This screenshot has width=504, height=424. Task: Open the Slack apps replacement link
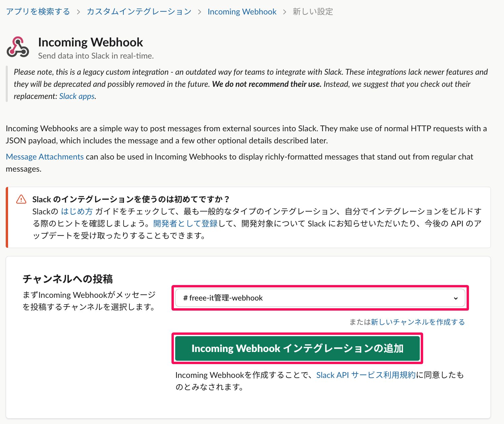coord(77,96)
